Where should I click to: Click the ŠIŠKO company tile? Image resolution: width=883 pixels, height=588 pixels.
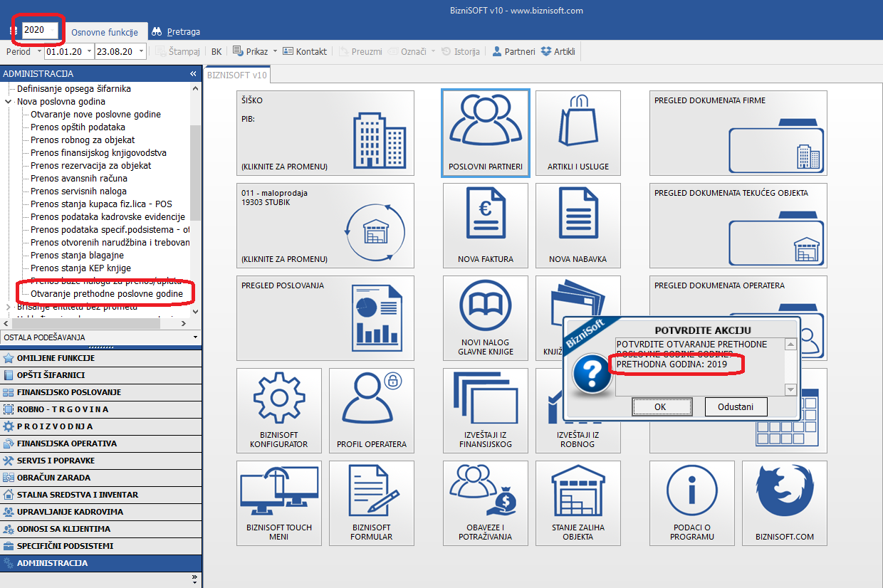click(325, 133)
